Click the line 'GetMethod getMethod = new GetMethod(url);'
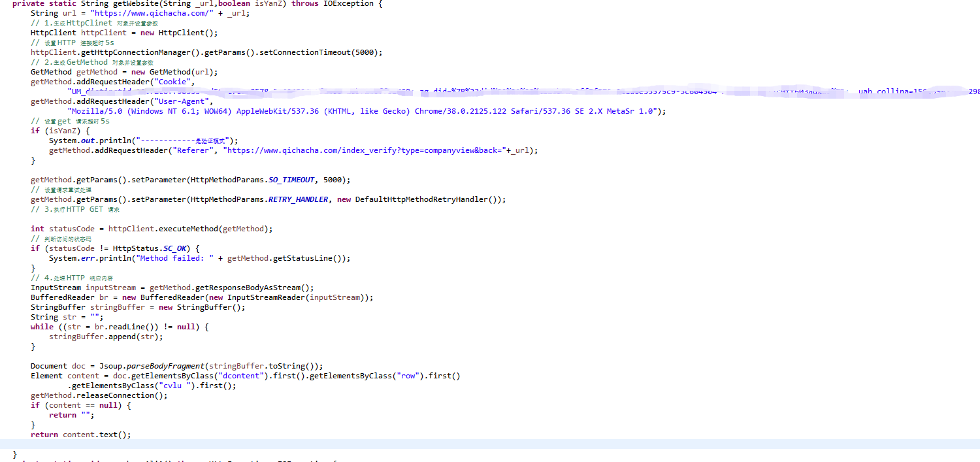This screenshot has height=462, width=980. click(x=124, y=72)
